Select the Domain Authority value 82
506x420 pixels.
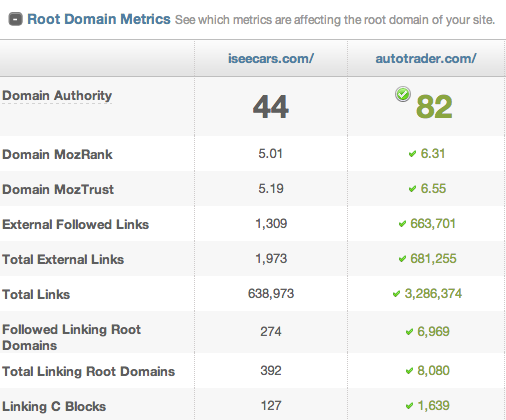tap(434, 107)
